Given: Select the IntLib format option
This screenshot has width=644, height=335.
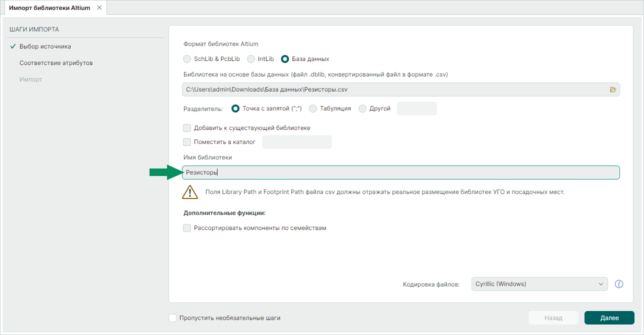Looking at the screenshot, I should [251, 59].
